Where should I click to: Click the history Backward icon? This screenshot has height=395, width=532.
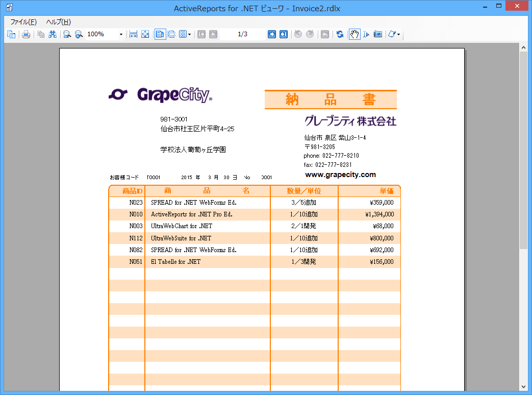(x=298, y=34)
